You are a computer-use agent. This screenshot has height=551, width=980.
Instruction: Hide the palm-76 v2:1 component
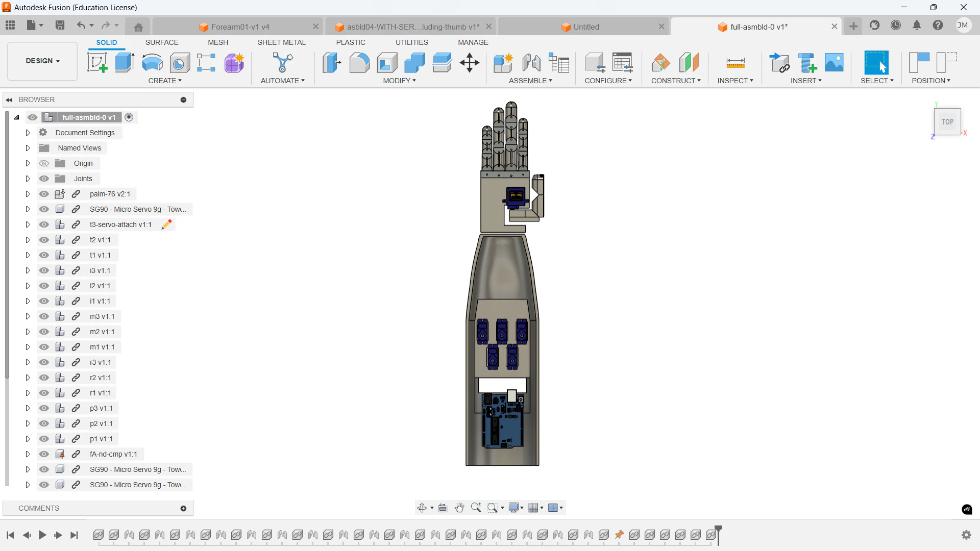[x=44, y=194]
